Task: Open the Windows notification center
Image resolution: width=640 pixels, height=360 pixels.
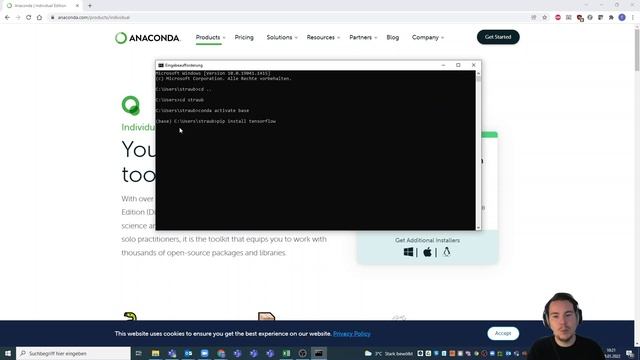Action: click(x=630, y=353)
